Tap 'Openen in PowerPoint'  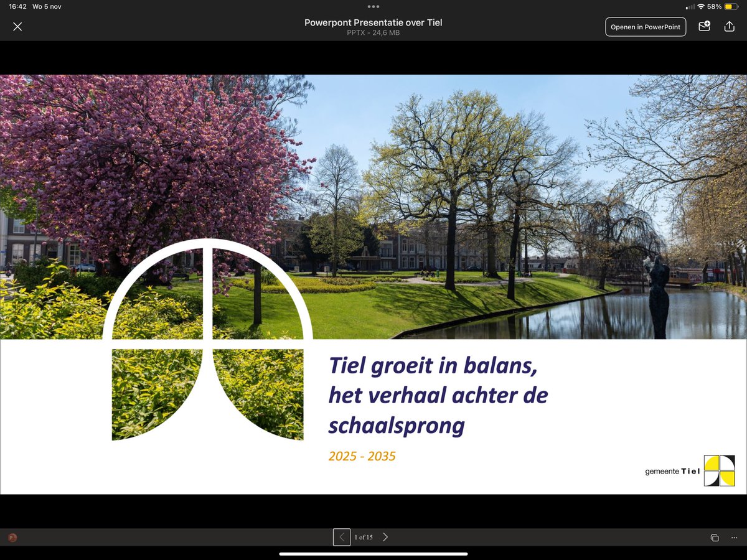(x=646, y=27)
